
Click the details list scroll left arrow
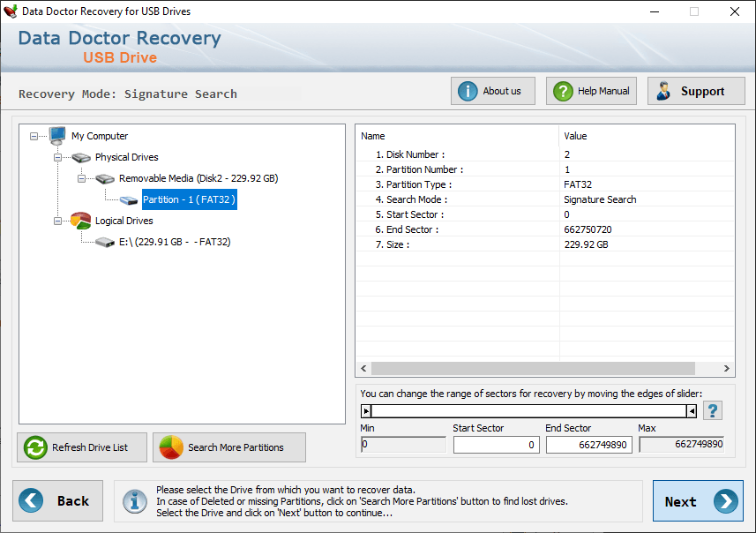coord(364,369)
